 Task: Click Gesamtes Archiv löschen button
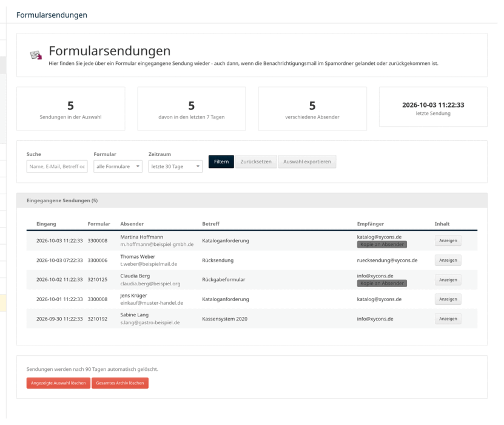point(120,383)
